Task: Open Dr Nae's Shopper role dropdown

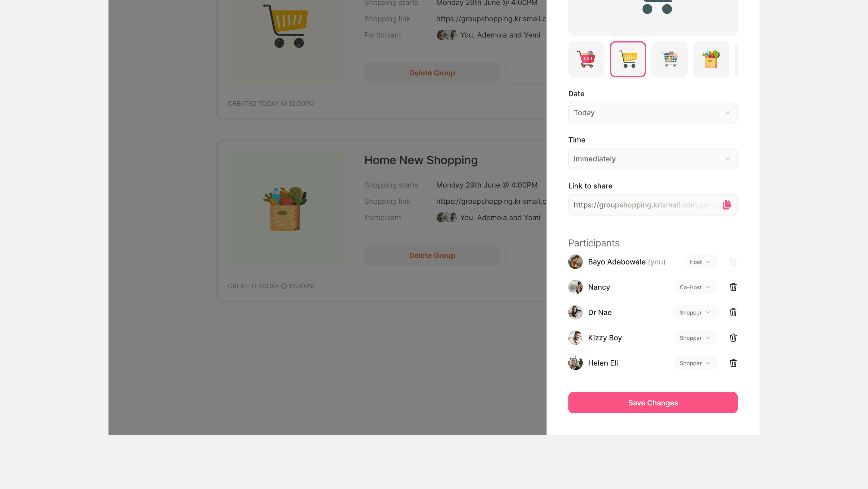Action: pos(696,312)
